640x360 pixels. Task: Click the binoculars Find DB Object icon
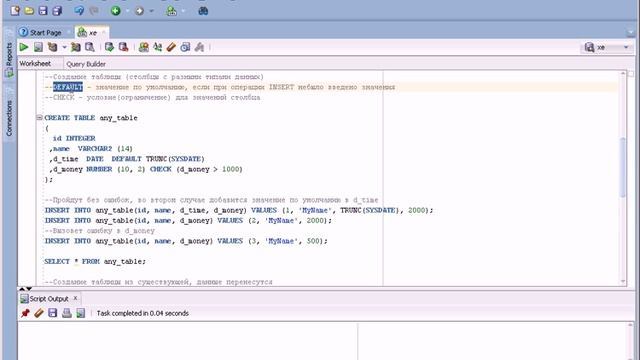203,11
